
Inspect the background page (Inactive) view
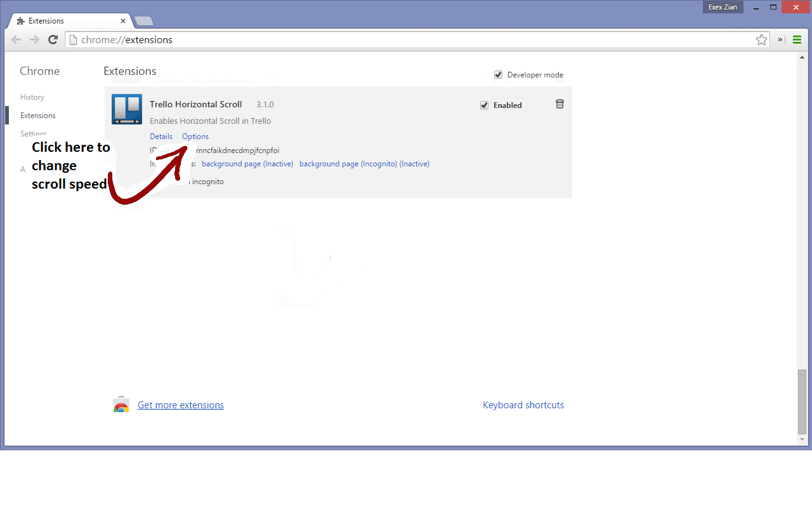pyautogui.click(x=247, y=164)
